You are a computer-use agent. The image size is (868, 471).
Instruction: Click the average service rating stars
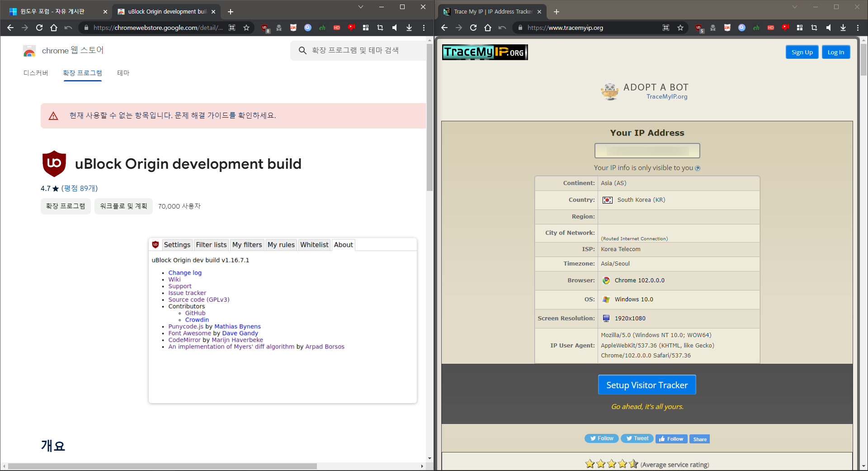pyautogui.click(x=612, y=464)
